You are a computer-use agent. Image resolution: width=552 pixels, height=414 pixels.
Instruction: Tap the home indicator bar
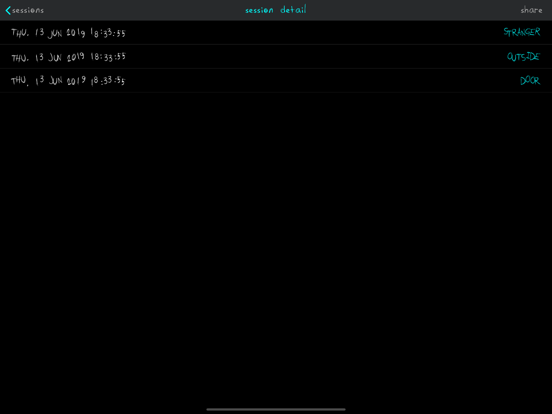pos(276,409)
